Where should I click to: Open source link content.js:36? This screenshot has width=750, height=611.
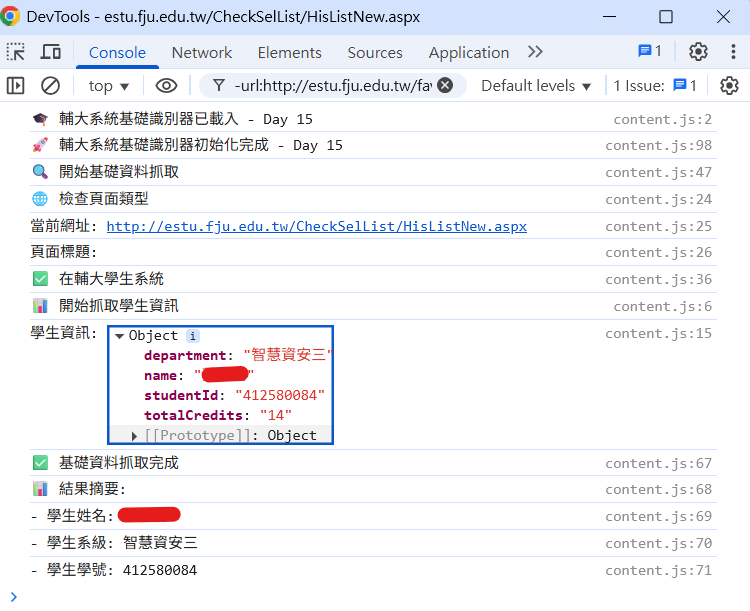click(659, 279)
